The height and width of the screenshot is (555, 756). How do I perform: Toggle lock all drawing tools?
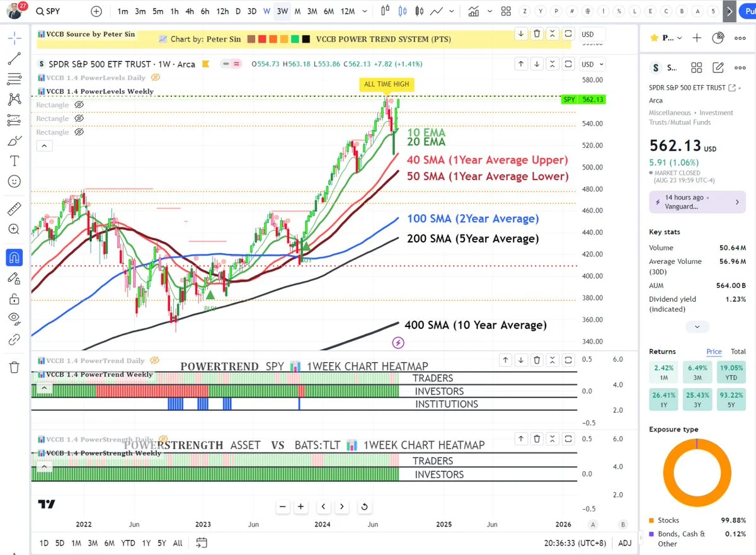coord(14,299)
